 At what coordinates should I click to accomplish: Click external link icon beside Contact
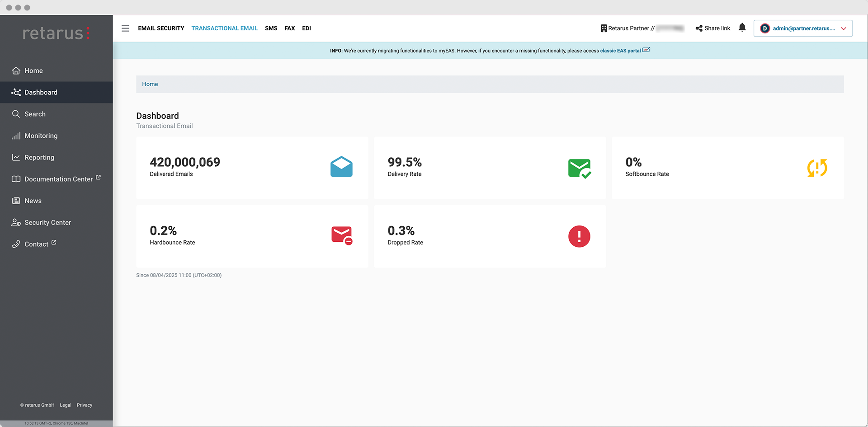(x=54, y=243)
